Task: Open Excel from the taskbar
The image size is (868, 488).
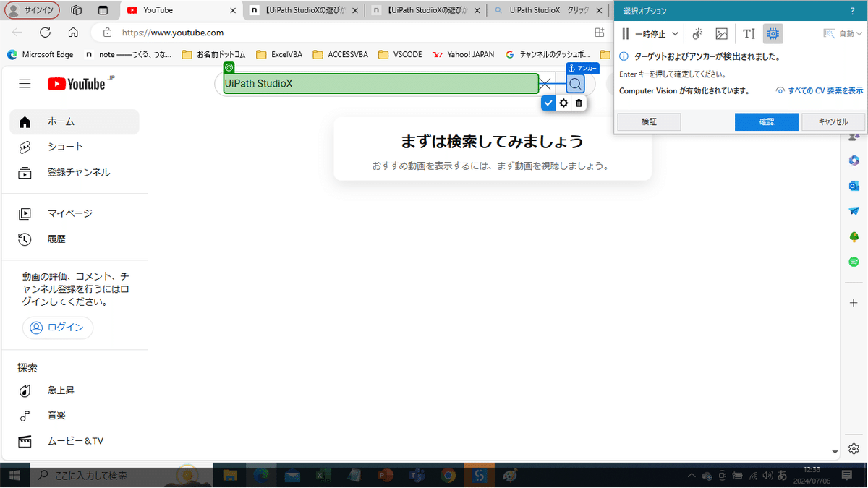Action: [x=323, y=475]
